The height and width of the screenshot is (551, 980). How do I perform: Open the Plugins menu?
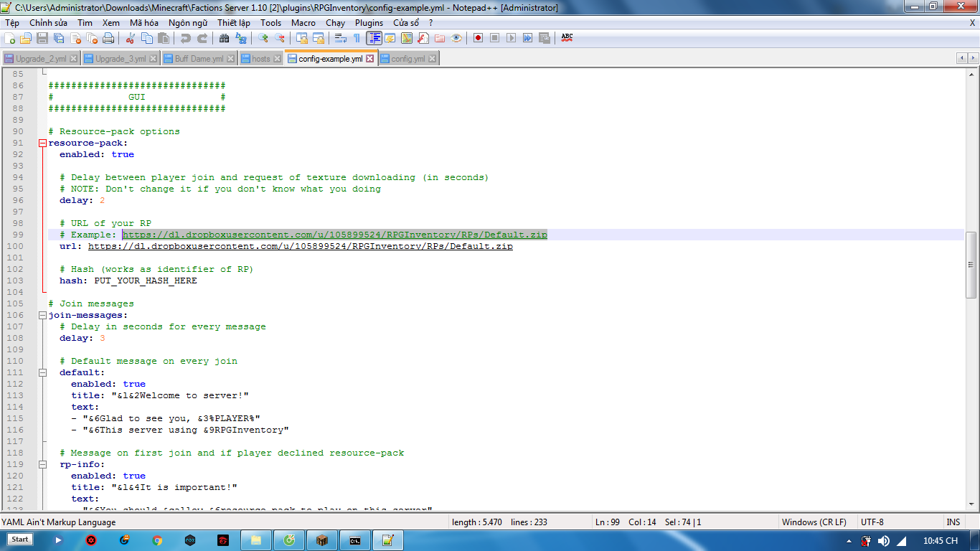tap(369, 23)
